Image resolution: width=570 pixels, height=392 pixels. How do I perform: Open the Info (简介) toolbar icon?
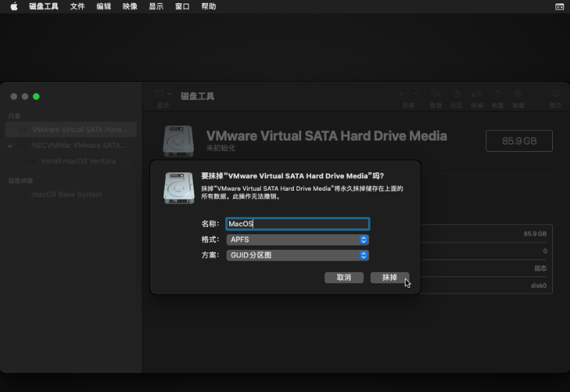[x=555, y=94]
